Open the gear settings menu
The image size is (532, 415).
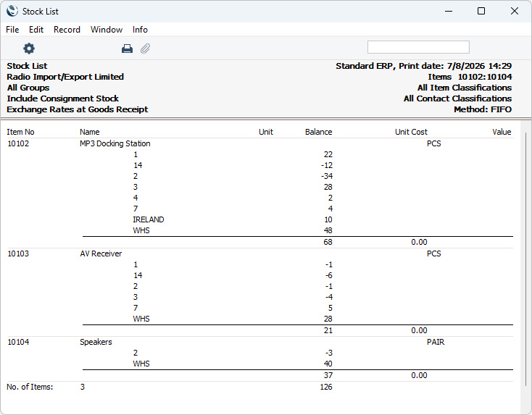point(29,49)
